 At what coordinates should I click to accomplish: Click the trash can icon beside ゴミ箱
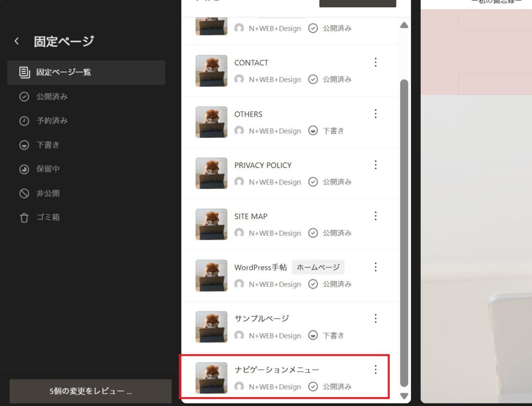(x=24, y=218)
